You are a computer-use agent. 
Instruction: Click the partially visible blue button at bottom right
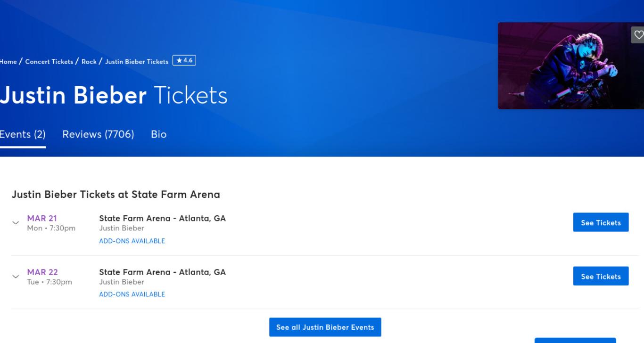575,340
